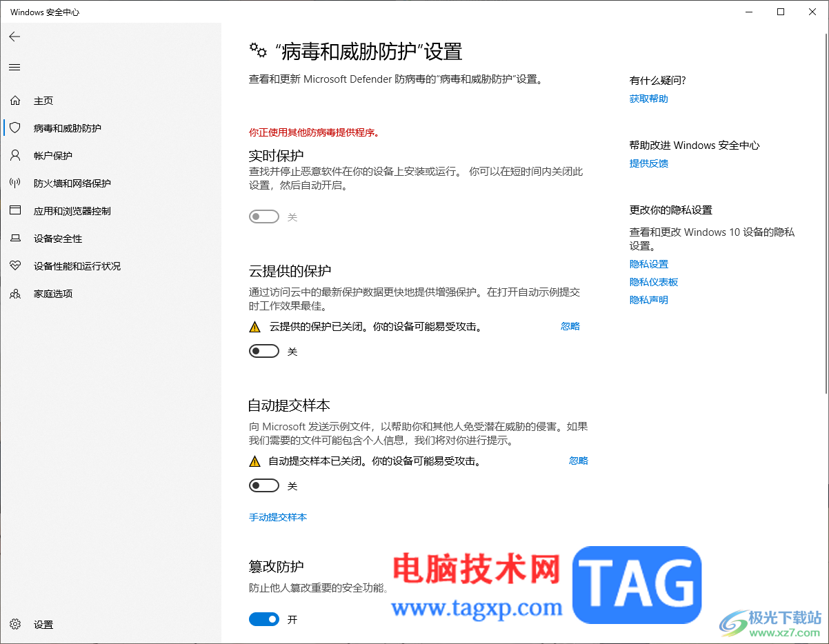This screenshot has height=644, width=829.
Task: Click the 篡改防护 heading
Action: coord(277,567)
